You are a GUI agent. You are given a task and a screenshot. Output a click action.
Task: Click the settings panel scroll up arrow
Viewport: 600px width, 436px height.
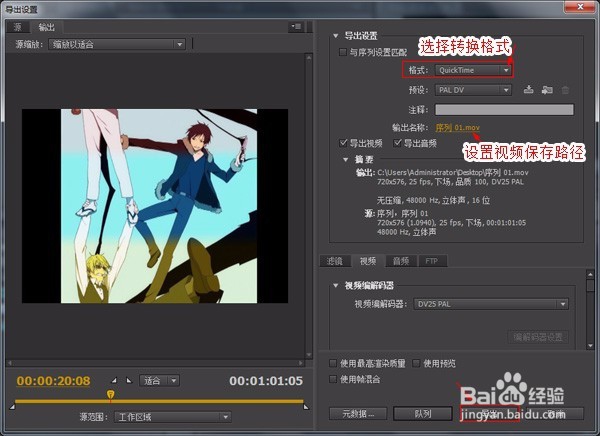click(x=590, y=274)
